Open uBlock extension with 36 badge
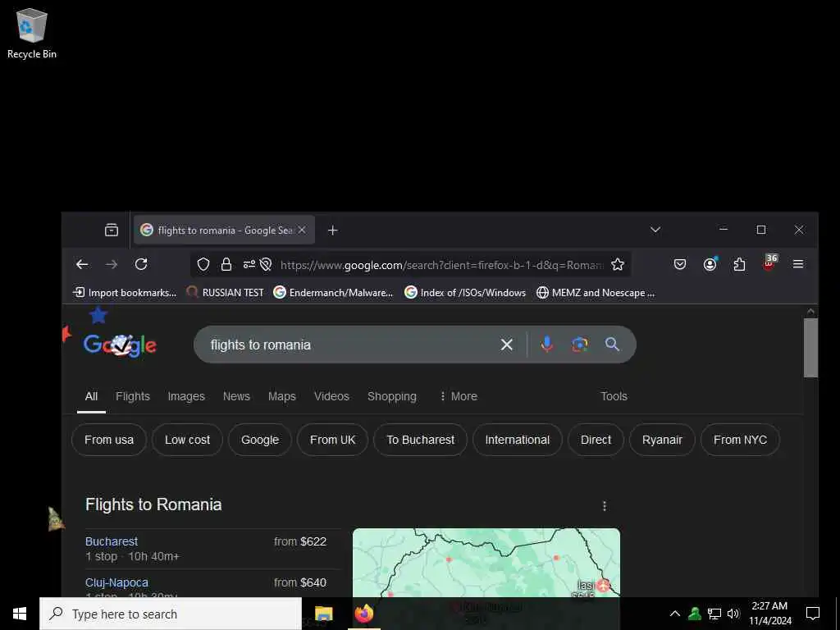The height and width of the screenshot is (630, 840). click(x=769, y=262)
